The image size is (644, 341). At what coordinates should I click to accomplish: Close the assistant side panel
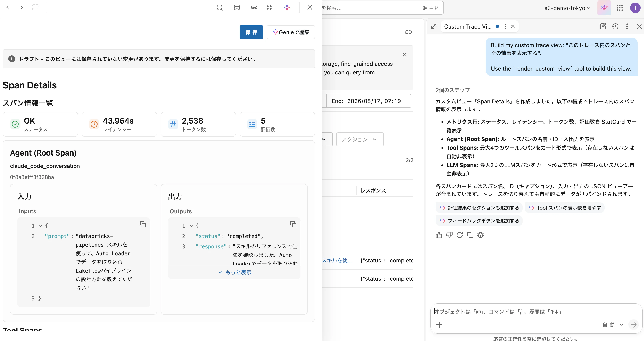(639, 26)
